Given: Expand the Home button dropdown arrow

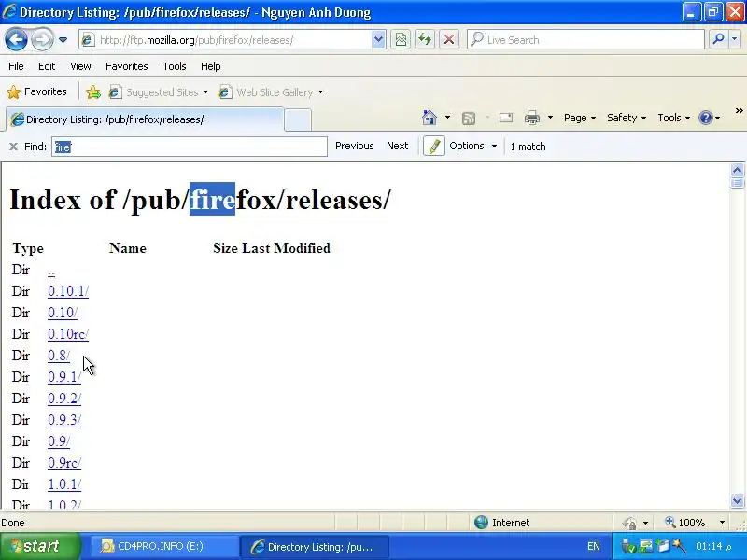Looking at the screenshot, I should point(447,118).
